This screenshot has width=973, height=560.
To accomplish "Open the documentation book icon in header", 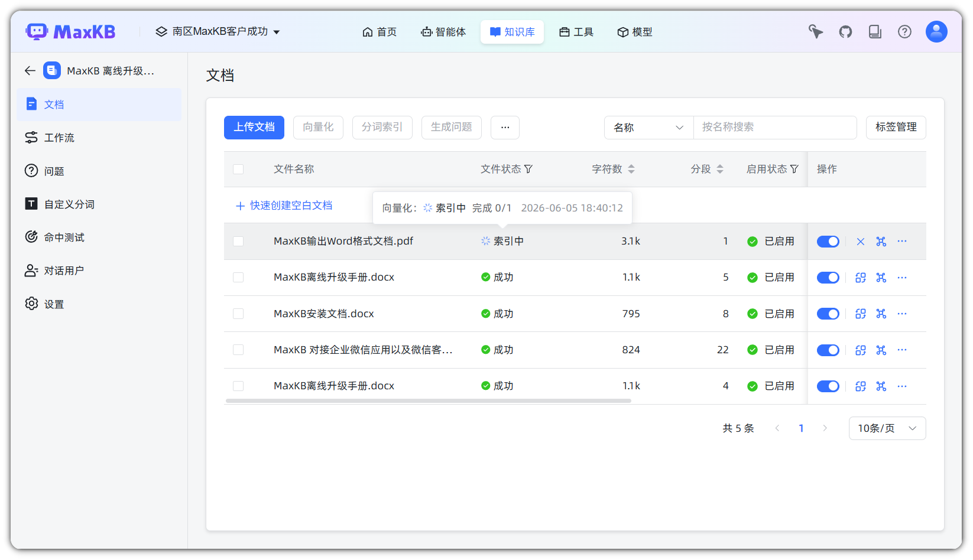I will [875, 32].
